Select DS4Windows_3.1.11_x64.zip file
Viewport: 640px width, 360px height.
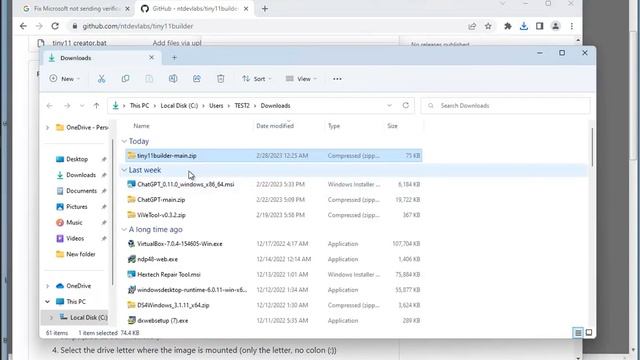(x=274, y=305)
